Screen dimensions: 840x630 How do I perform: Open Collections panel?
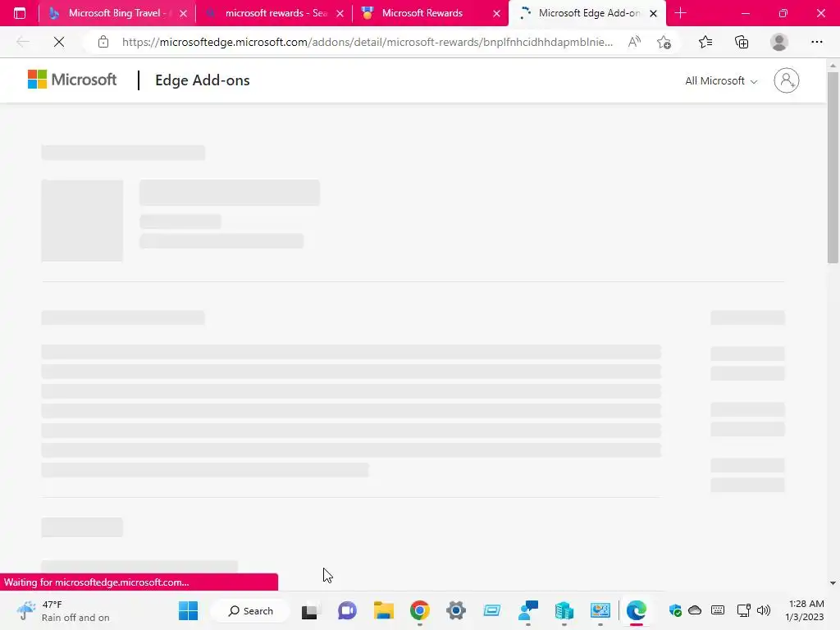click(742, 42)
